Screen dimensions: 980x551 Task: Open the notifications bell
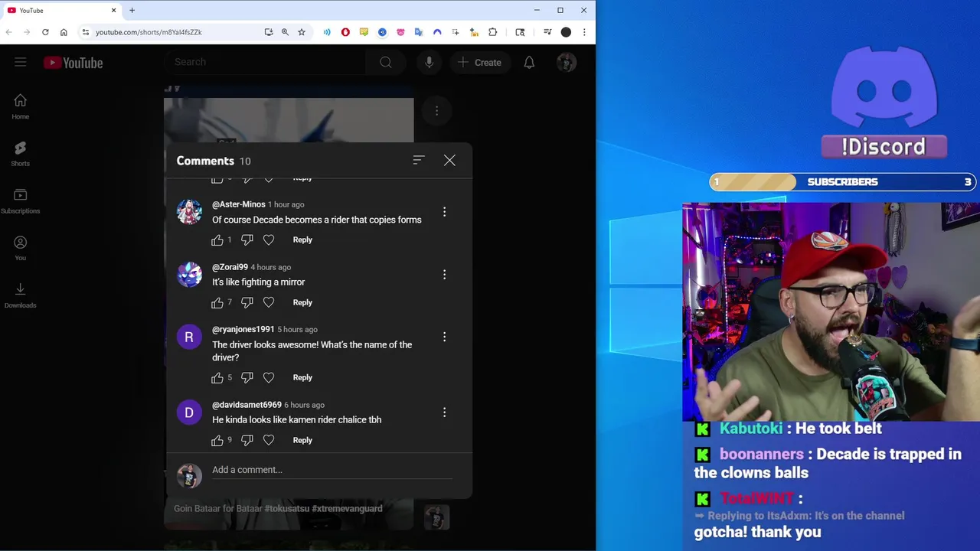tap(529, 63)
